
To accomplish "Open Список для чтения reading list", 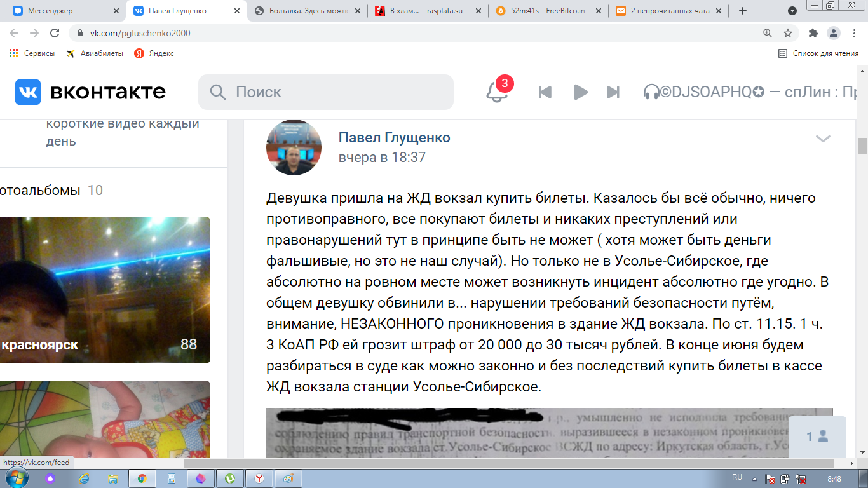I will click(818, 53).
